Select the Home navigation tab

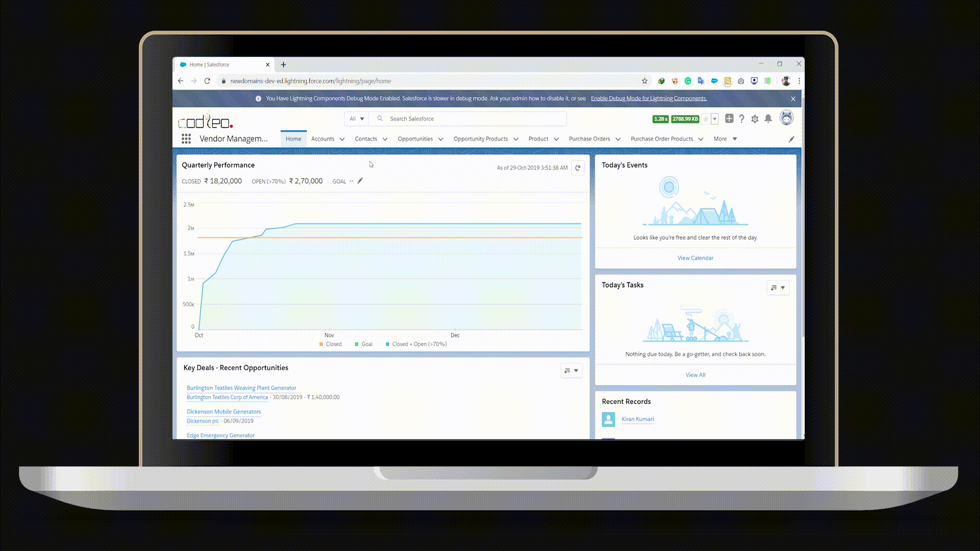coord(293,139)
